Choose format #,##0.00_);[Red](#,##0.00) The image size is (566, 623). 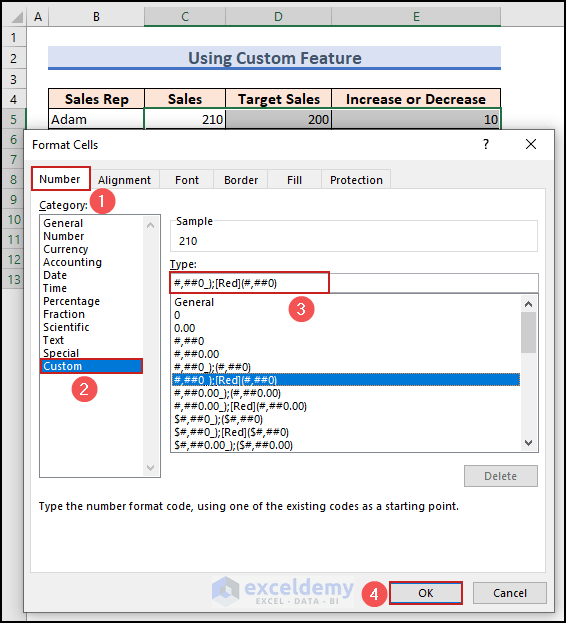tap(346, 406)
